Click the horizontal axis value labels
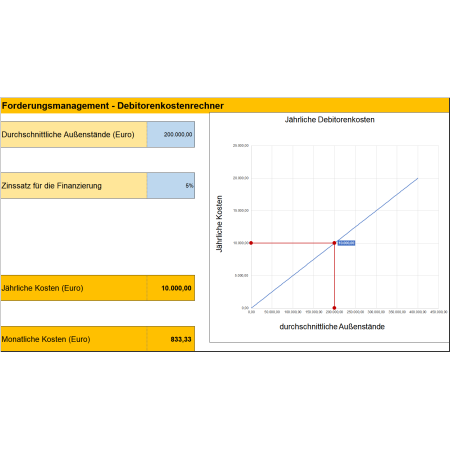Screen dimensions: 450x450 click(x=347, y=312)
